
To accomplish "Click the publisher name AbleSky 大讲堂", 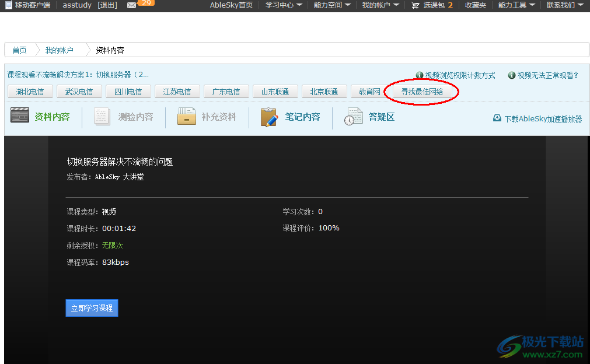I will (x=119, y=177).
